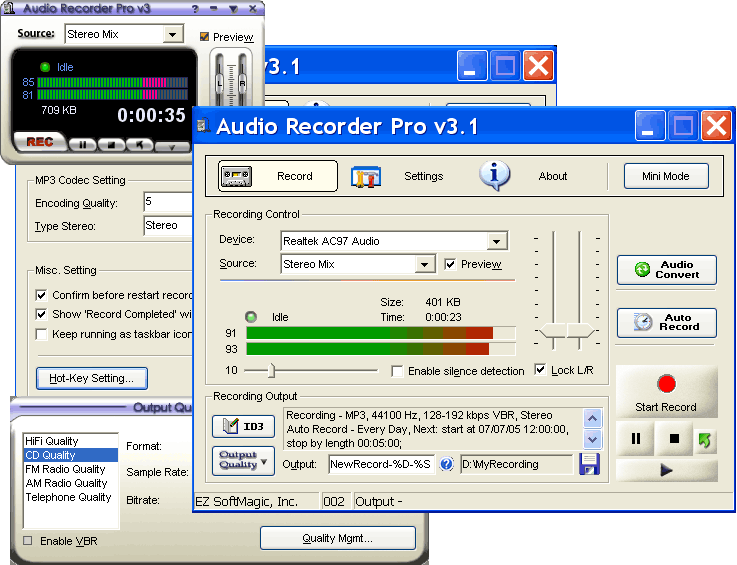Pause recording in the mini recorder
This screenshot has width=737, height=565.
point(83,145)
